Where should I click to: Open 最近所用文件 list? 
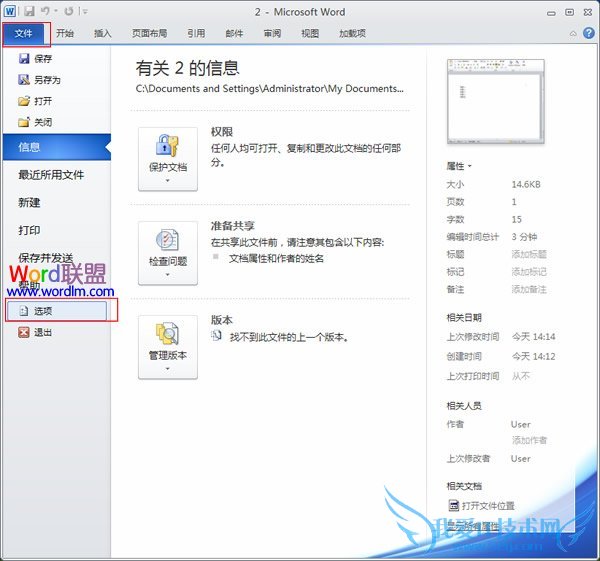51,175
